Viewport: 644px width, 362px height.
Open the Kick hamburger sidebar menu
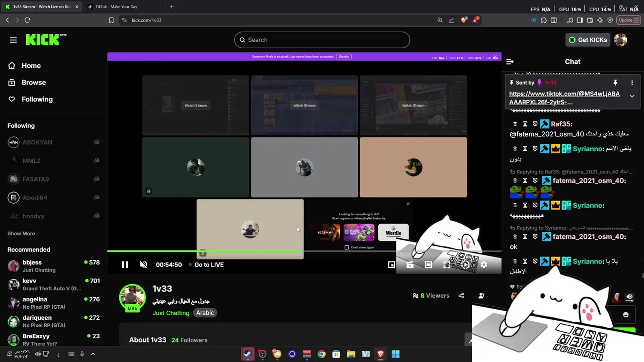pyautogui.click(x=14, y=40)
